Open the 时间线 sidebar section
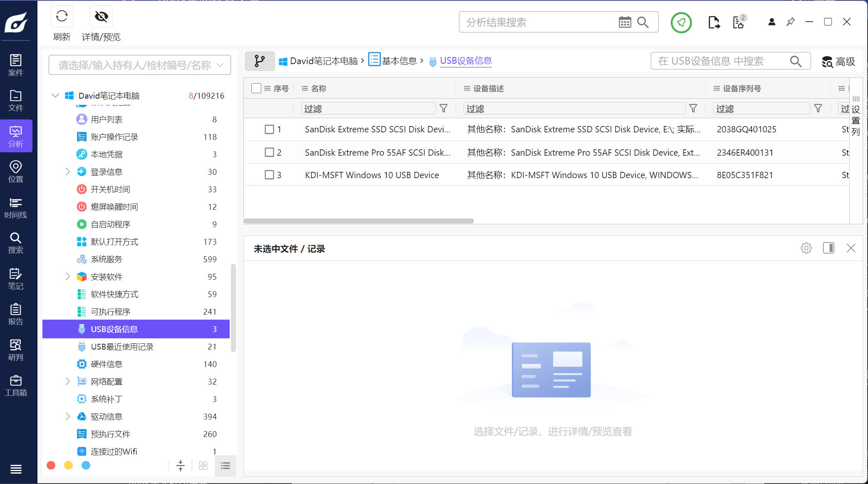 tap(16, 208)
